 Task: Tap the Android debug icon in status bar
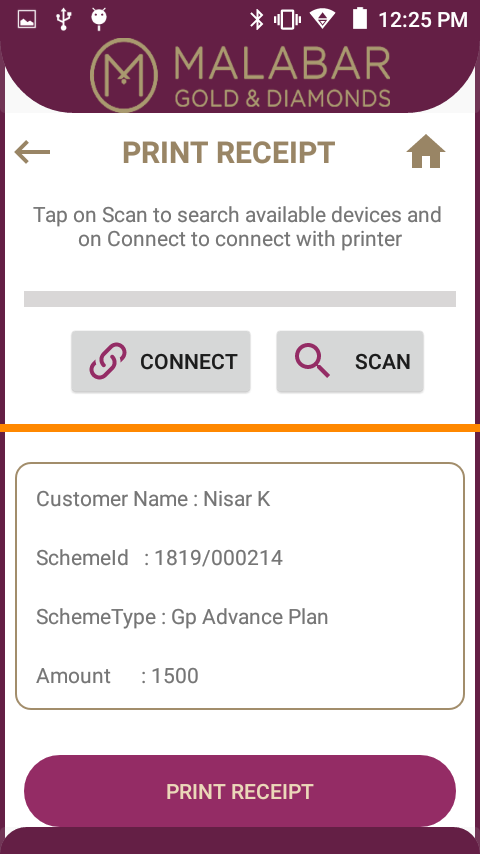point(99,19)
